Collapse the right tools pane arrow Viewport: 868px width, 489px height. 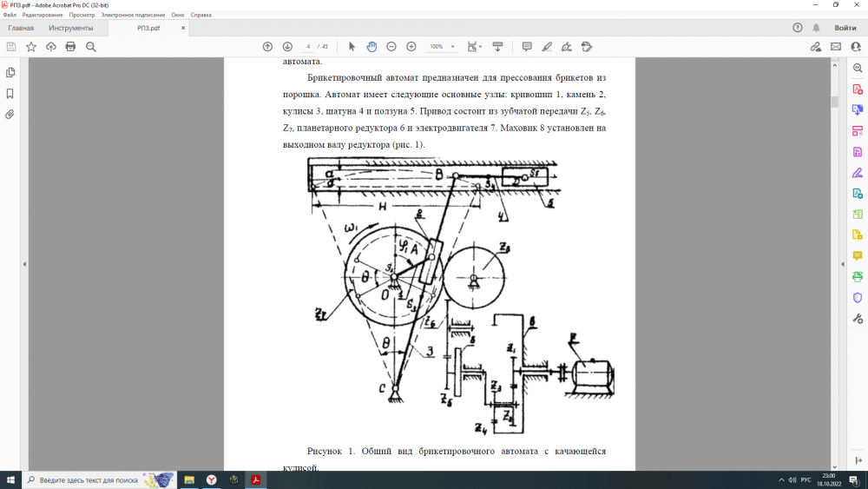[x=842, y=264]
